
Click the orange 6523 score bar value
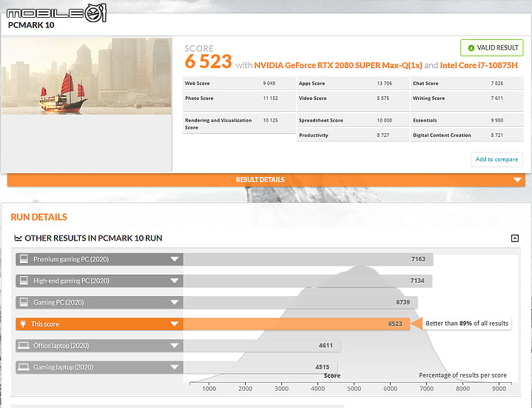(395, 324)
